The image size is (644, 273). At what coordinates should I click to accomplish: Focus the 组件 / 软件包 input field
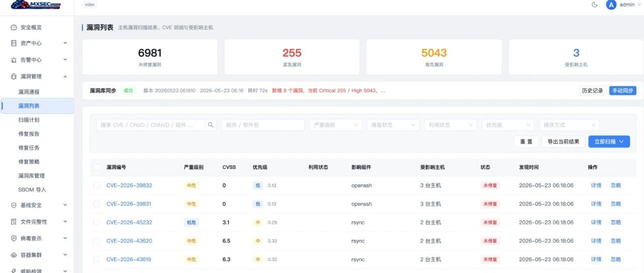(263, 125)
